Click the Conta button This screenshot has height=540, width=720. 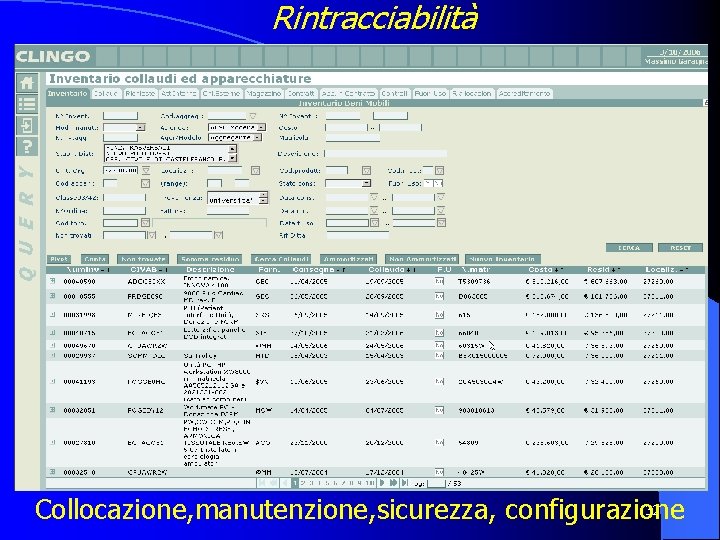[95, 259]
